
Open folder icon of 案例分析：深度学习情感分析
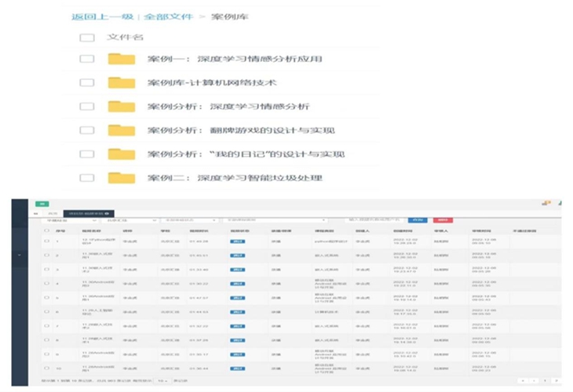pos(122,107)
